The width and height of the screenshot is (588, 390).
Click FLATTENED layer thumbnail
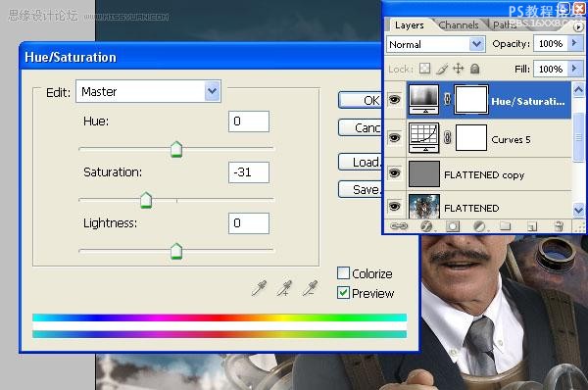point(423,206)
